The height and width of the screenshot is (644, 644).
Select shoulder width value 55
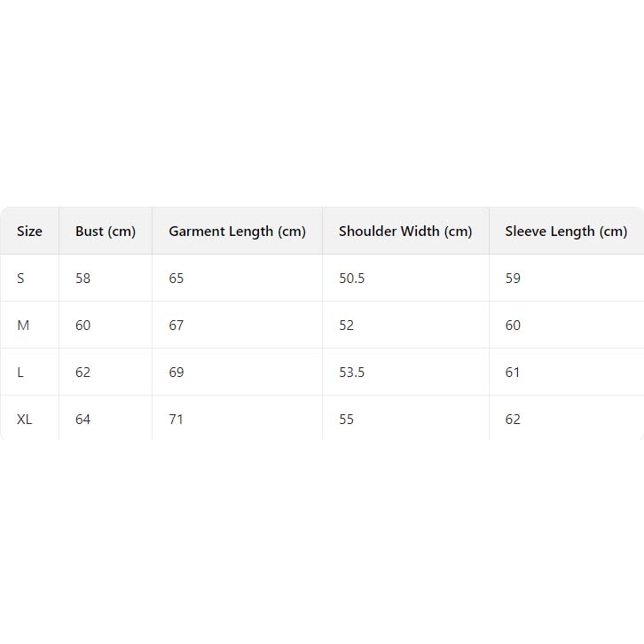346,420
